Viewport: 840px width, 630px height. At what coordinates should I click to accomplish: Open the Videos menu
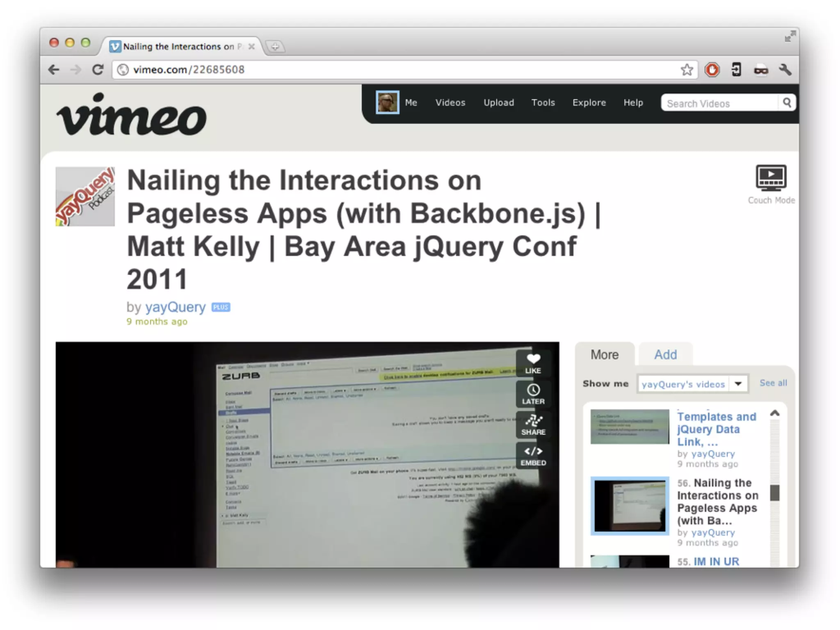tap(450, 103)
